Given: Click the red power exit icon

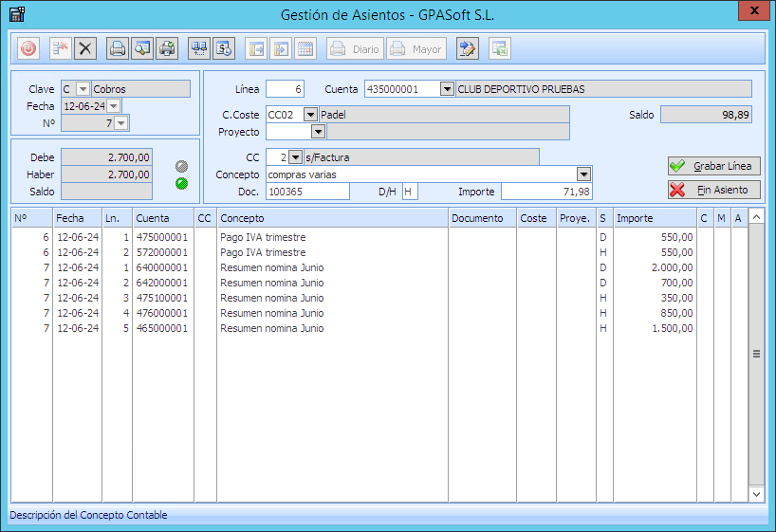Looking at the screenshot, I should [28, 48].
